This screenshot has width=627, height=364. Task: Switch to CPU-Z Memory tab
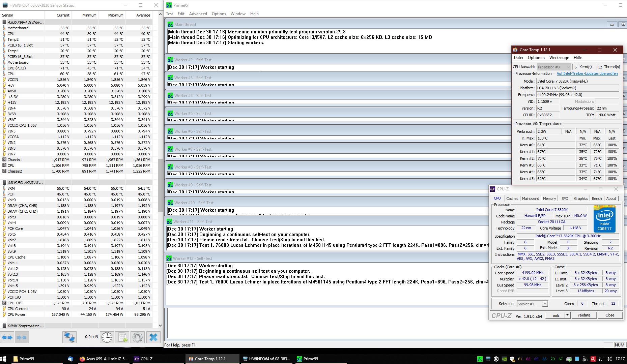click(x=549, y=199)
